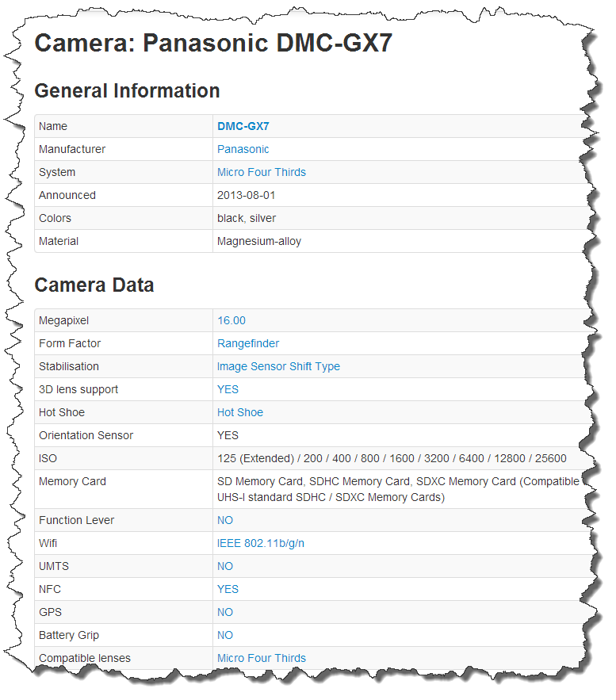Viewport: 616px width, 700px height.
Task: Click the Hot Shoe row label
Action: click(62, 412)
